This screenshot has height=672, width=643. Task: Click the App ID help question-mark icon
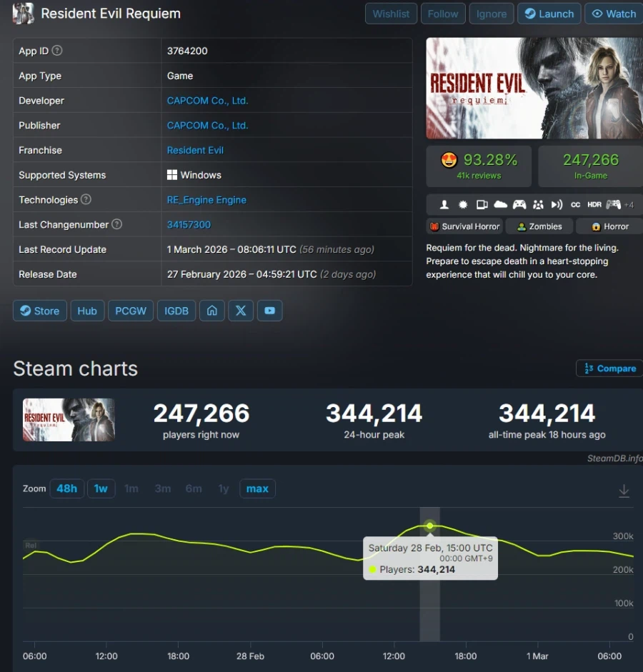(x=57, y=51)
